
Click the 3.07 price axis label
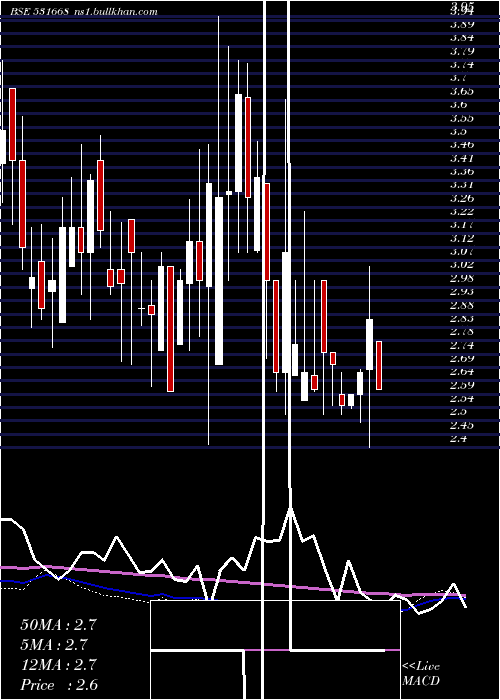coord(462,251)
